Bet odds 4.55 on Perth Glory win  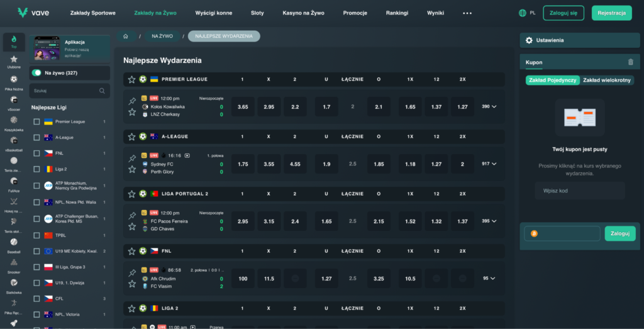tap(295, 164)
